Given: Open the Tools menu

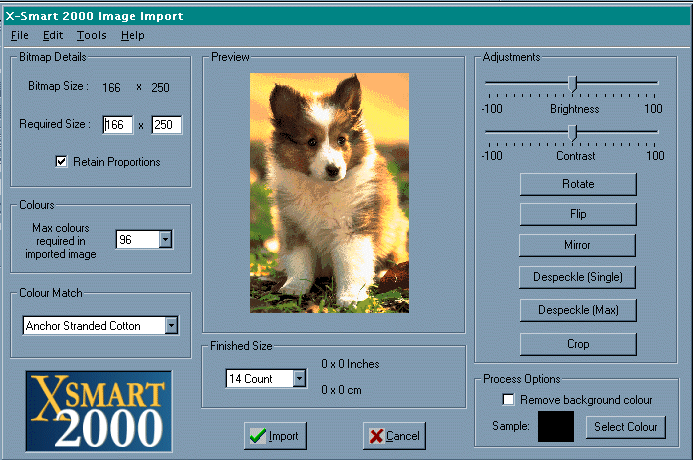Looking at the screenshot, I should 91,35.
